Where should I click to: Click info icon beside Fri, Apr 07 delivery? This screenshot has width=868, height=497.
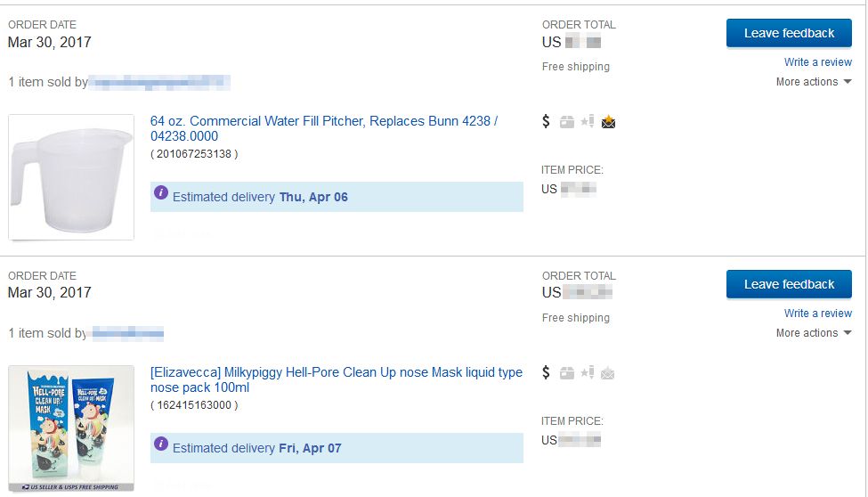(x=161, y=444)
